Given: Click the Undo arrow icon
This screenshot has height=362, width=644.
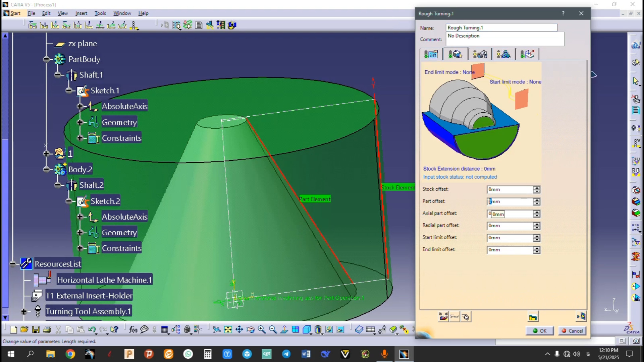Looking at the screenshot, I should pyautogui.click(x=92, y=330).
